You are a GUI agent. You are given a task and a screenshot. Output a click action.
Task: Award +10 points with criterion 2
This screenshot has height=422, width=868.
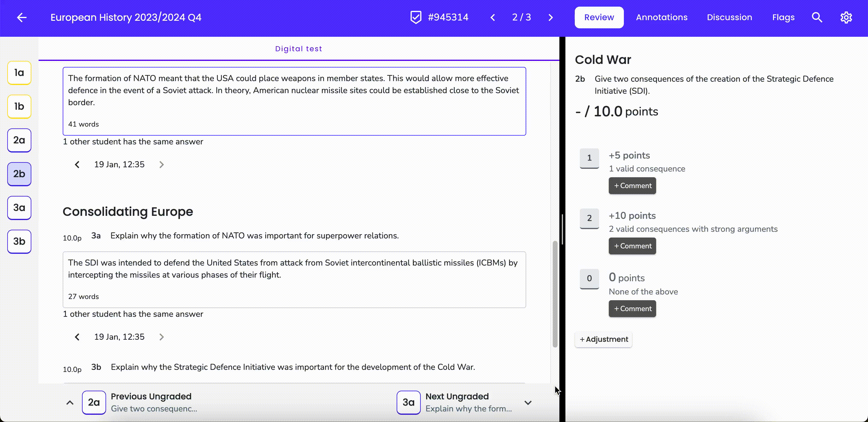[589, 219]
